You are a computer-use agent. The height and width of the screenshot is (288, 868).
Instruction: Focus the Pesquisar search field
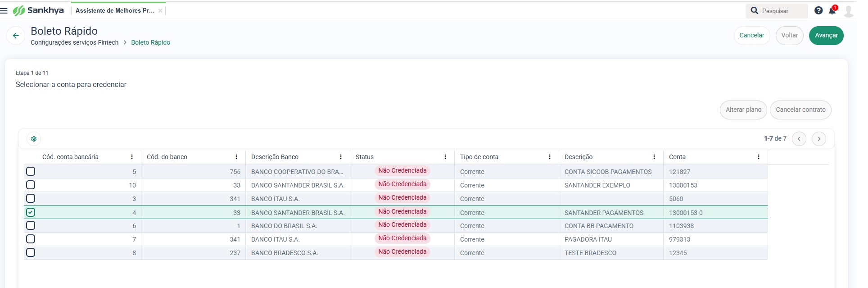coord(783,11)
